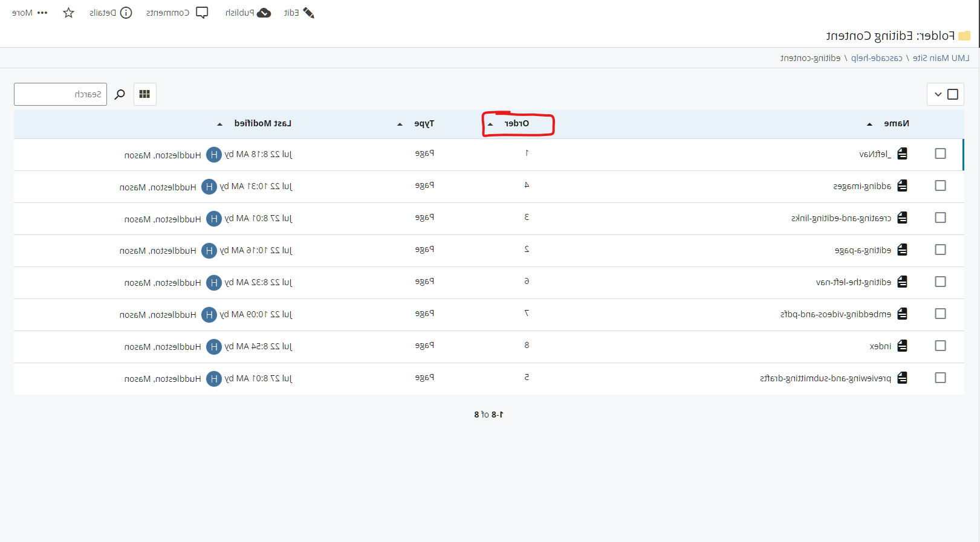This screenshot has height=542, width=980.
Task: Click H avatar in editing-the-left-nav row
Action: pyautogui.click(x=214, y=283)
